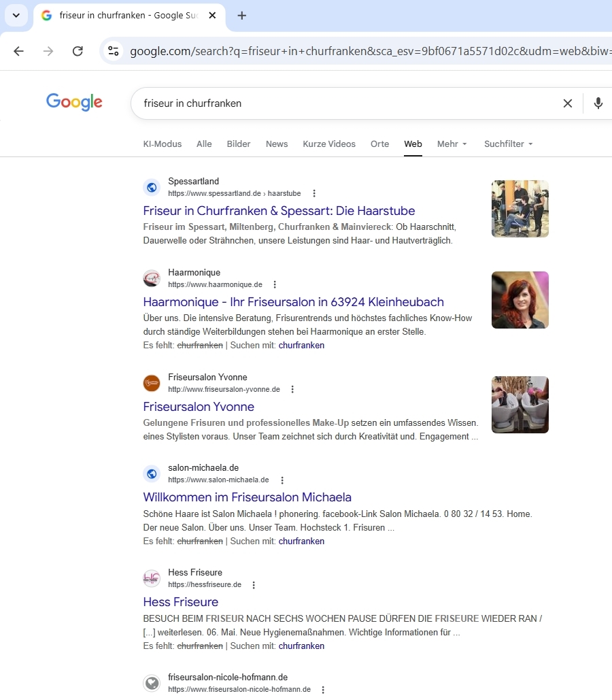Screen dimensions: 612x700
Task: Select the KI-Modus tab
Action: (x=163, y=144)
